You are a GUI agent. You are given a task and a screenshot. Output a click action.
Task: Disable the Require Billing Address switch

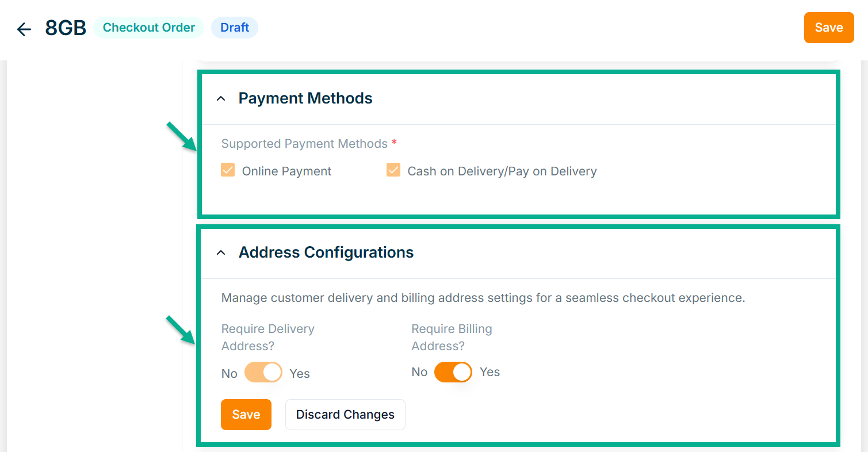(453, 372)
